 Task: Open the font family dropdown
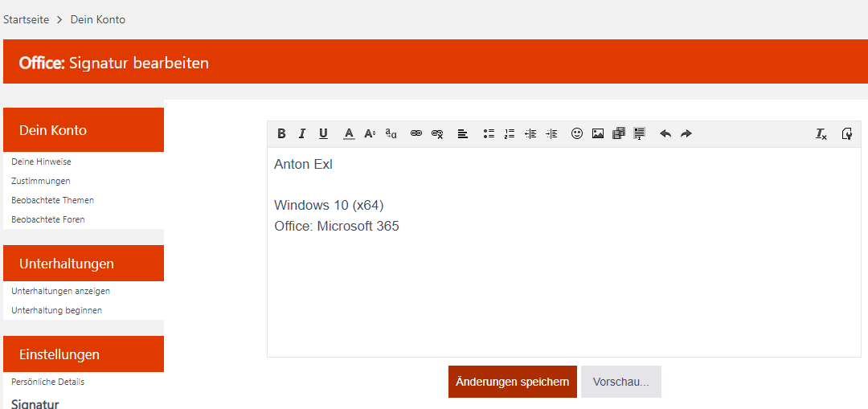[x=391, y=133]
